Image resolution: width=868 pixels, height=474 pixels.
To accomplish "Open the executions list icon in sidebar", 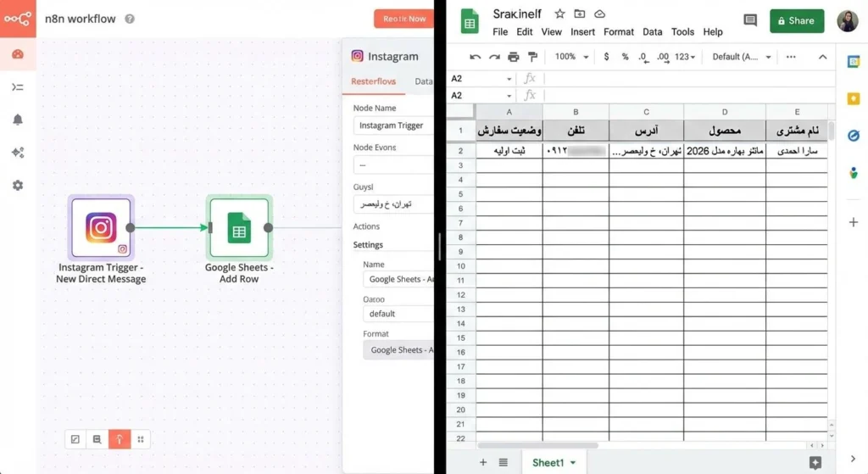I will [18, 87].
